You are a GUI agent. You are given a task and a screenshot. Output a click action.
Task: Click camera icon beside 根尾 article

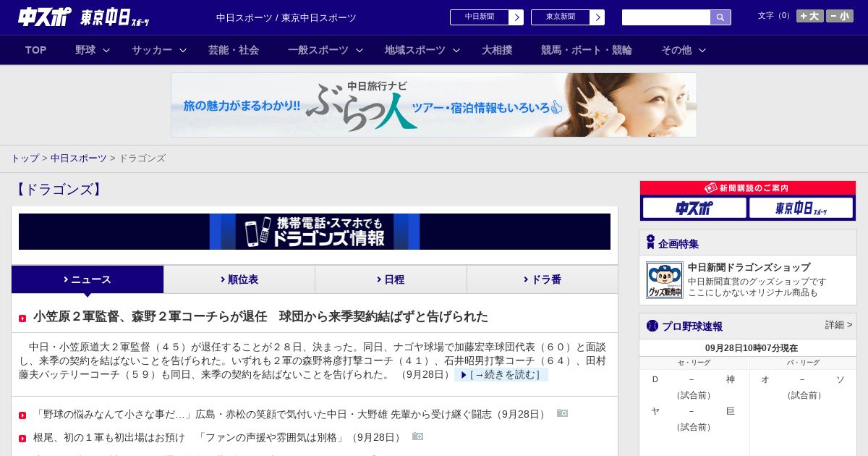[417, 436]
